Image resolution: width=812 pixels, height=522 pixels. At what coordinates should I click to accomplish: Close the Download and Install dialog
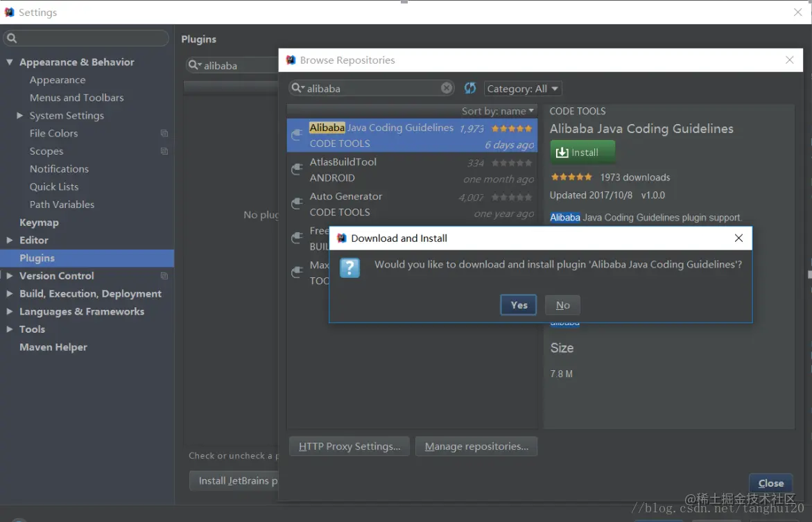point(738,238)
